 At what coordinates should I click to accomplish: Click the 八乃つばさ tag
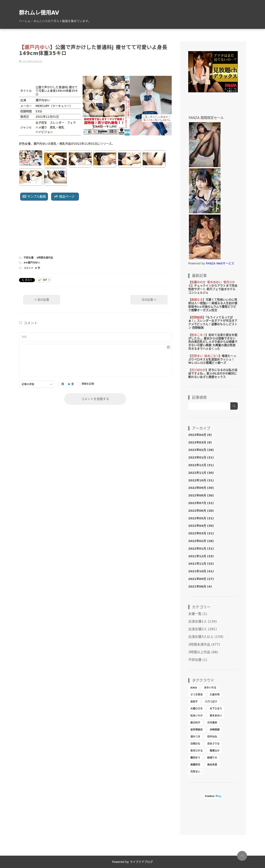(x=211, y=701)
